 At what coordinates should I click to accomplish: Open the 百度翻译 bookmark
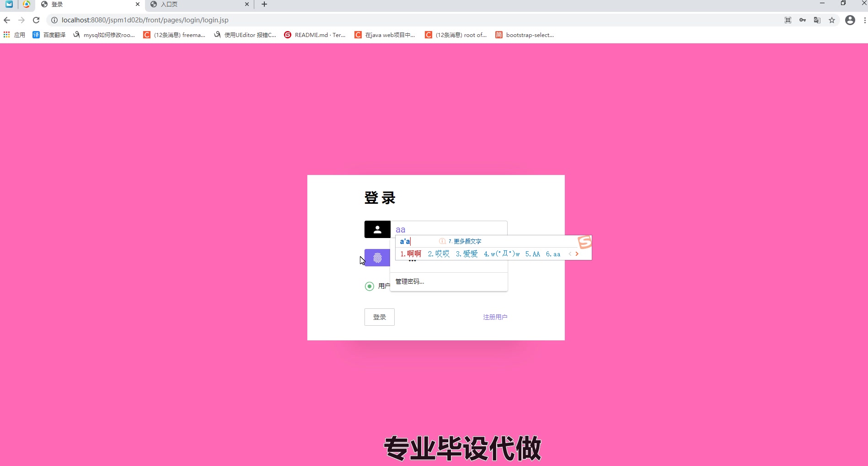tap(49, 35)
